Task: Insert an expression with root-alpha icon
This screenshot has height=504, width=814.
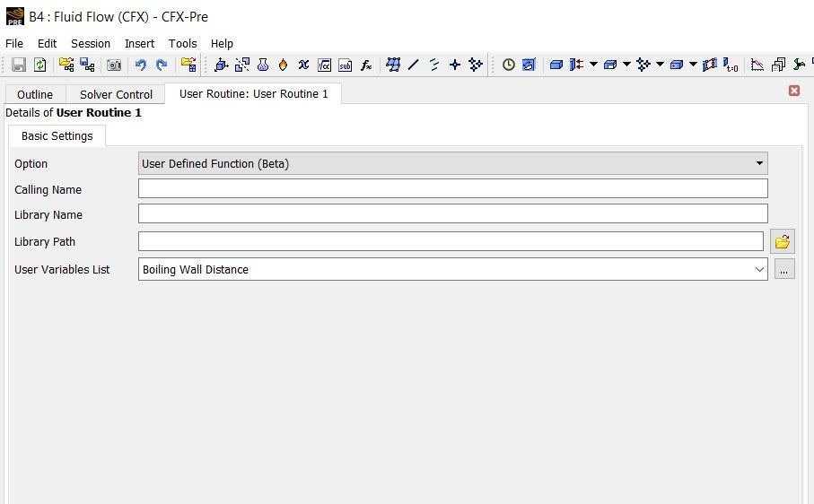Action: (x=325, y=65)
